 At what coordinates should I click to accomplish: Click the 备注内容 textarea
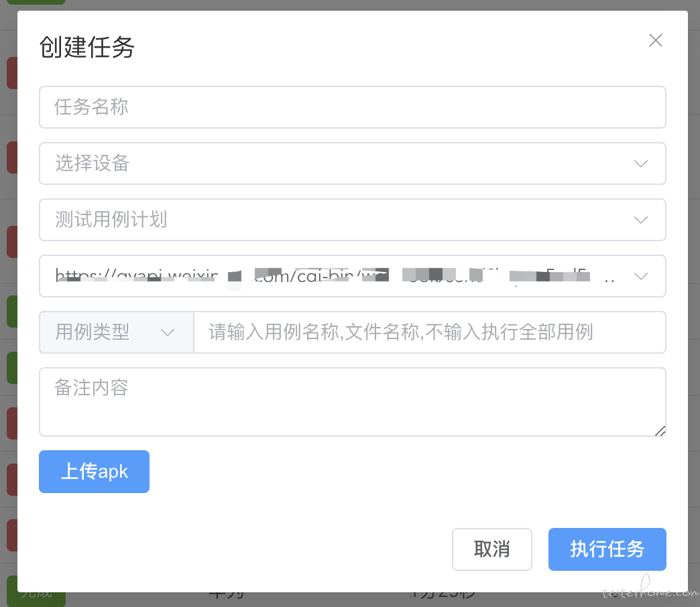coord(352,402)
